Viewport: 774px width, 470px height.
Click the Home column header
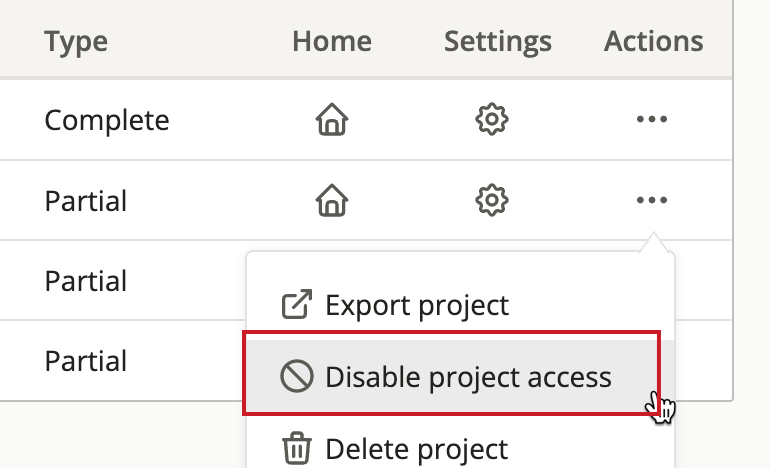332,40
